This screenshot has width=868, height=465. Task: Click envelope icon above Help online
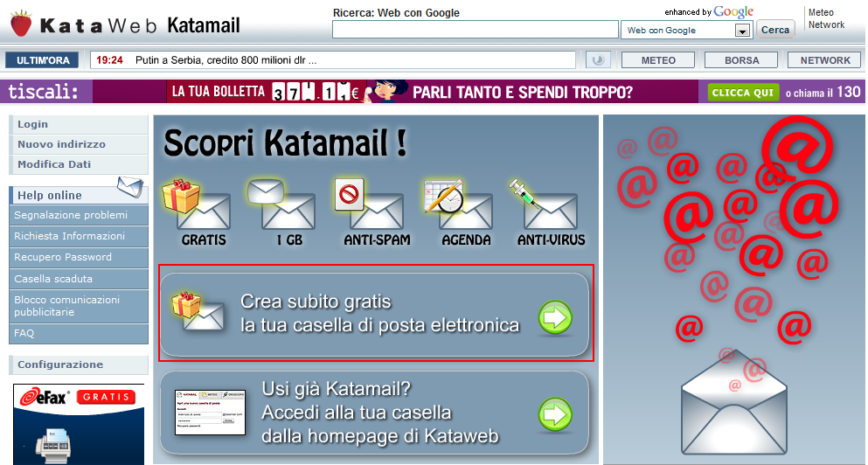point(130,186)
